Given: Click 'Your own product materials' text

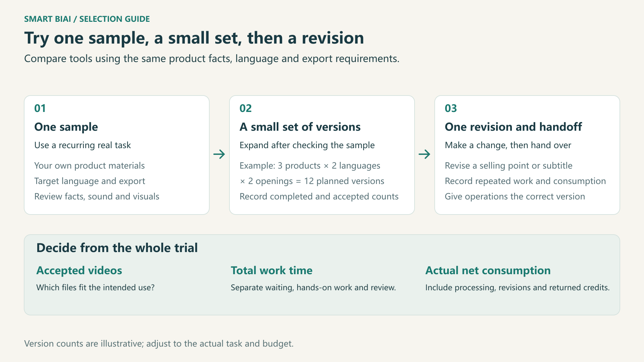Looking at the screenshot, I should 90,166.
